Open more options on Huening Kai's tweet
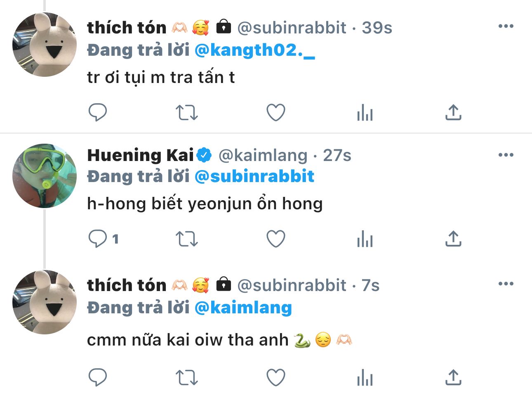Screen dimensions: 532x393 506,155
